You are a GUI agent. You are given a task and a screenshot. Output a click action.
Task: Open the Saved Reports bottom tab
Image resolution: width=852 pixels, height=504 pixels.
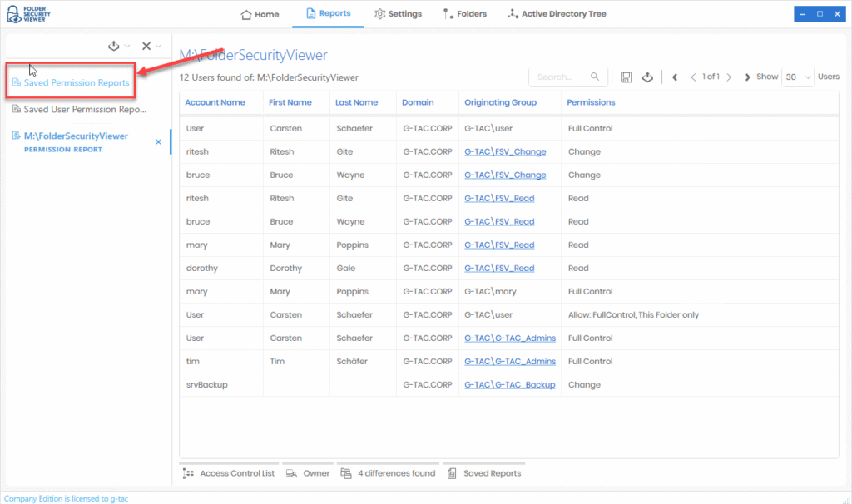(x=484, y=473)
